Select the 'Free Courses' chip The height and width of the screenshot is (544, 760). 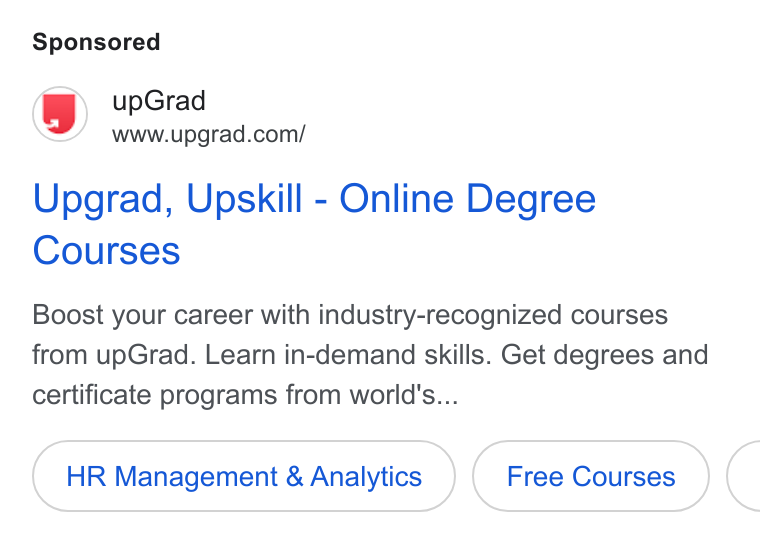[x=591, y=476]
